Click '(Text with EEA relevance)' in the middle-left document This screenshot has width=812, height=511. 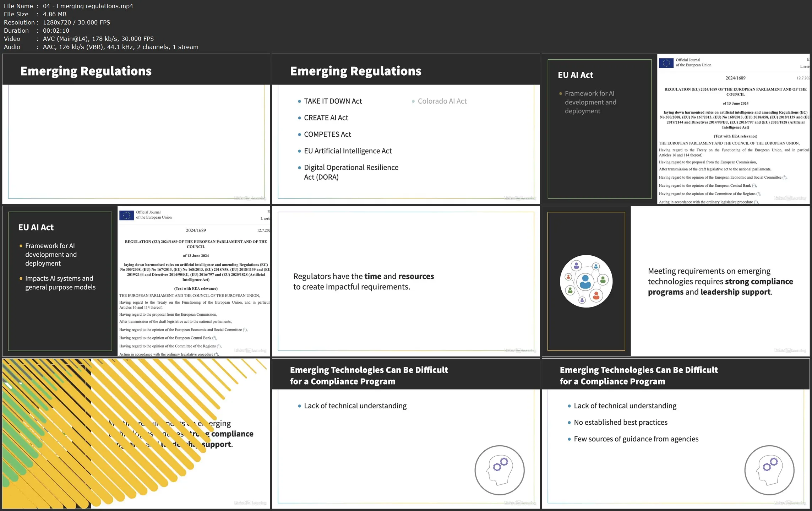point(196,288)
